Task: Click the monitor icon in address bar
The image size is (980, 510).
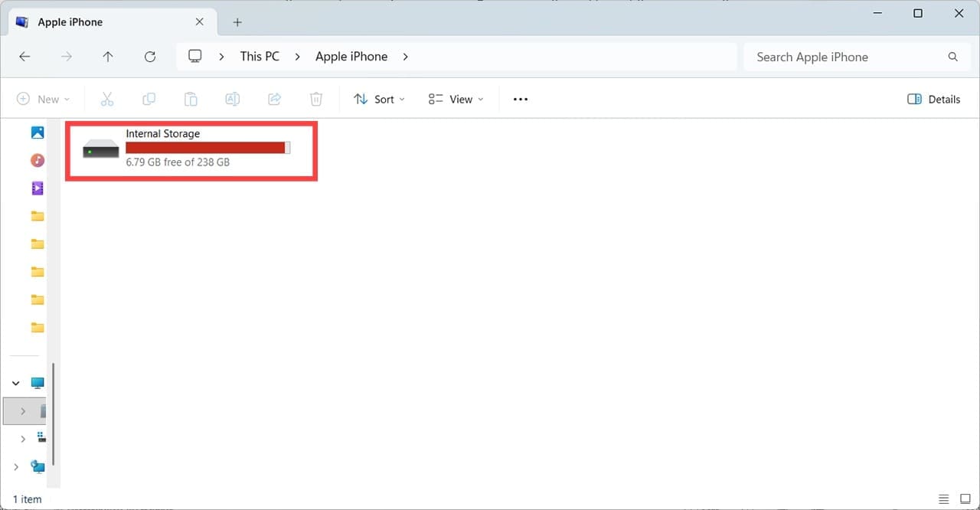Action: (x=195, y=57)
